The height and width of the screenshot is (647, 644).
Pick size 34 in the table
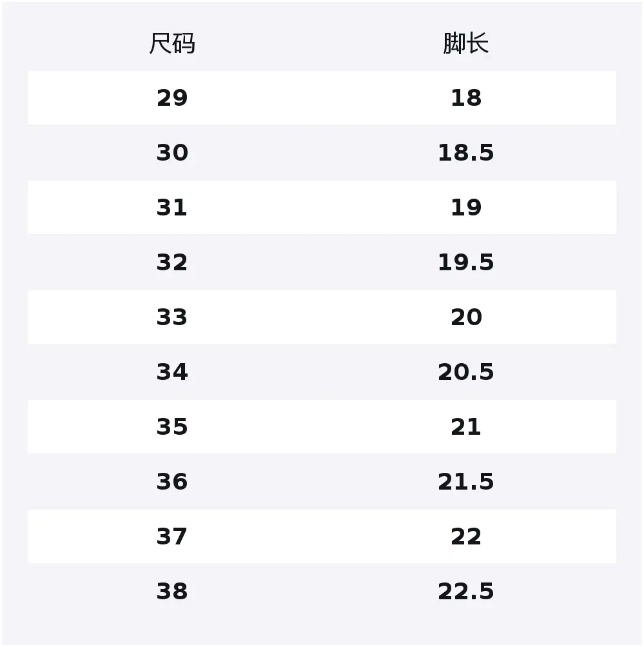[172, 372]
